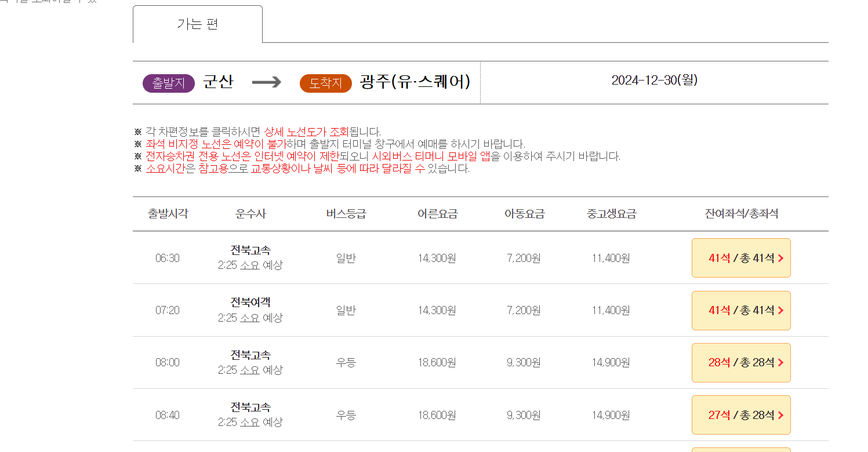Click 2:25 소요 예상 in 06:30 row
This screenshot has width=868, height=452.
[250, 265]
